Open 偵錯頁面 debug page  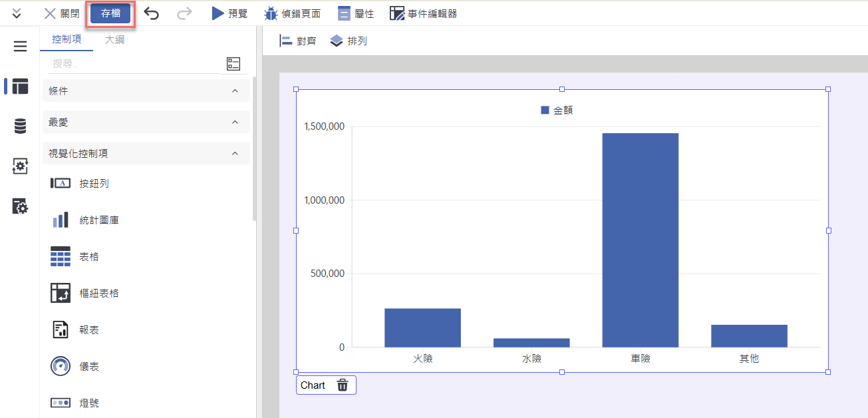pyautogui.click(x=292, y=13)
